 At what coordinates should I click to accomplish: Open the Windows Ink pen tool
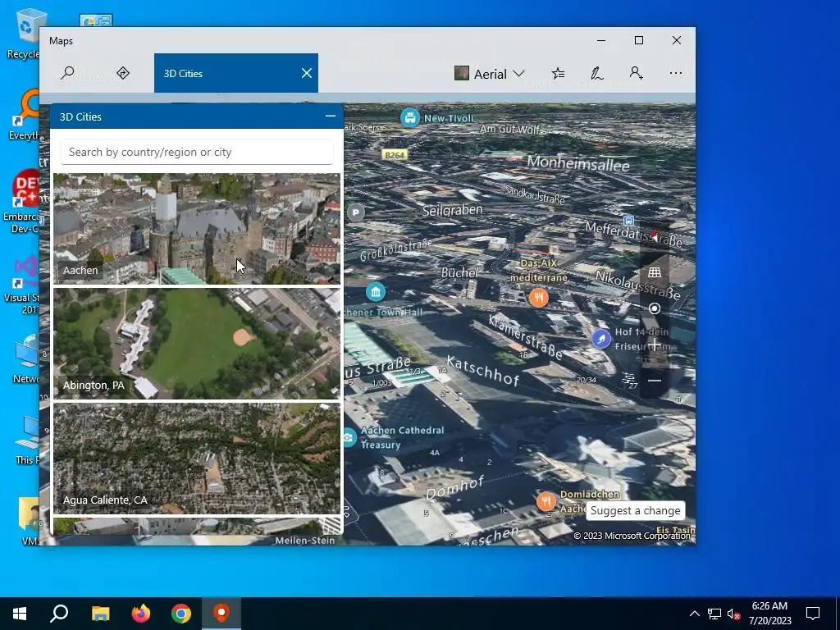tap(597, 73)
